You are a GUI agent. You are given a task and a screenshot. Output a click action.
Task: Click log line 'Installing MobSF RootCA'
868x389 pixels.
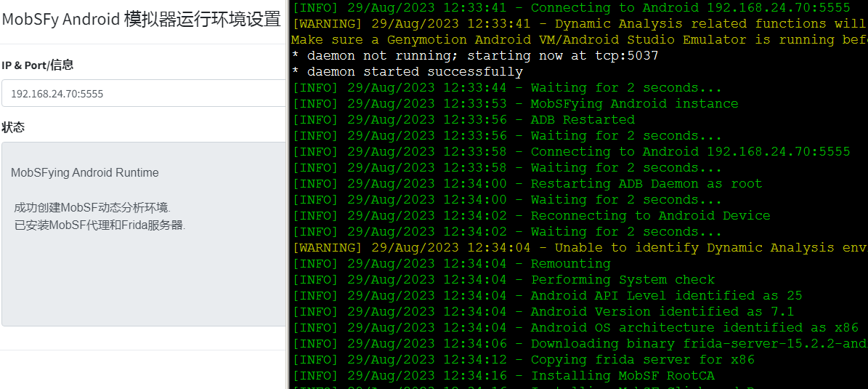tap(503, 376)
